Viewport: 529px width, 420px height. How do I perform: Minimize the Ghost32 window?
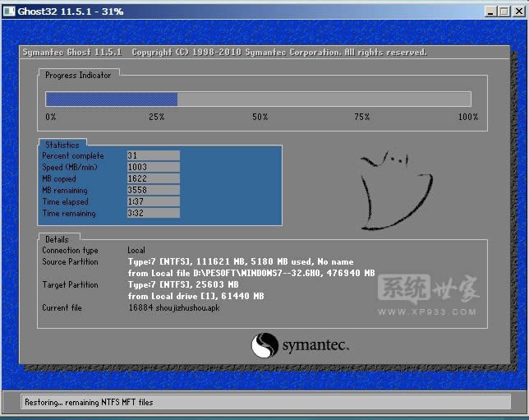tap(489, 12)
